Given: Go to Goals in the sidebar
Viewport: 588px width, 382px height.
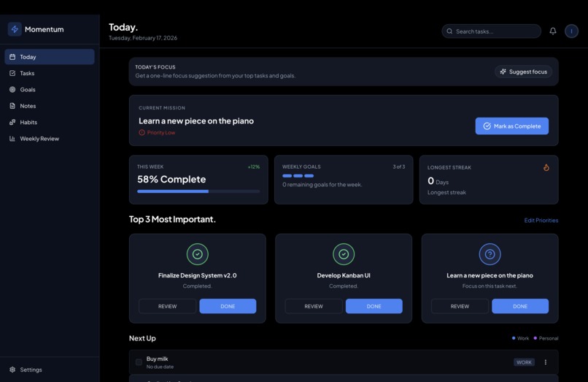Looking at the screenshot, I should click(x=50, y=89).
